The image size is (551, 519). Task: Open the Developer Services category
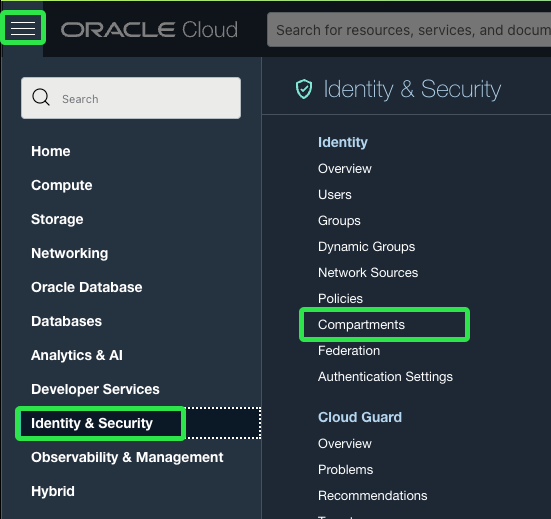95,389
